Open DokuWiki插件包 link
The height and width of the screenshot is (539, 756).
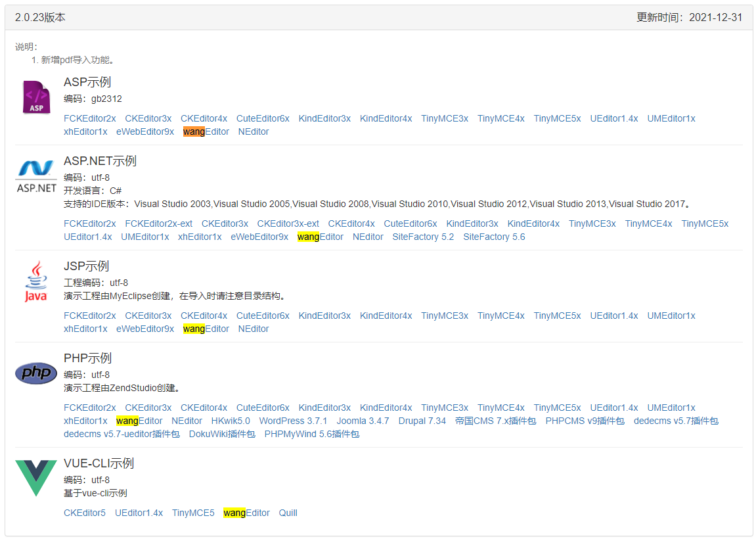pyautogui.click(x=222, y=434)
